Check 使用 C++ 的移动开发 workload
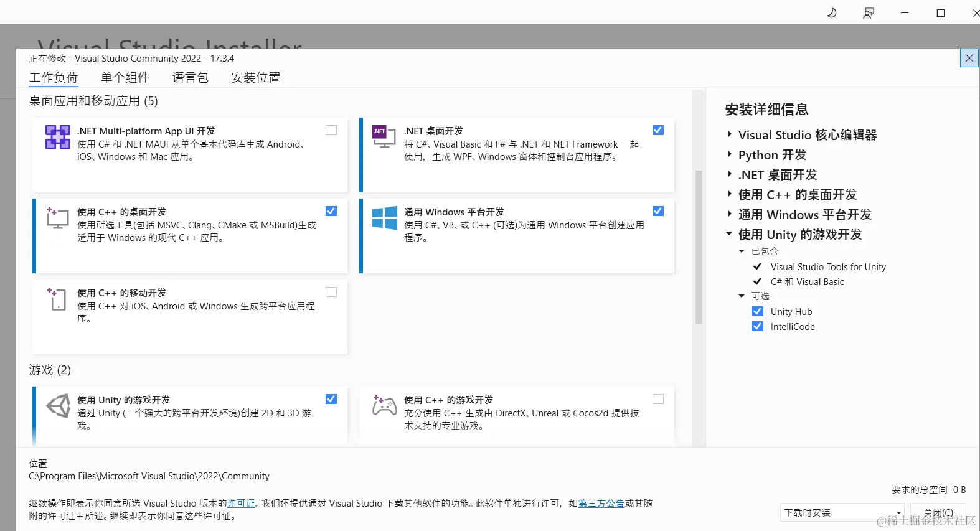The image size is (980, 531). [x=331, y=292]
